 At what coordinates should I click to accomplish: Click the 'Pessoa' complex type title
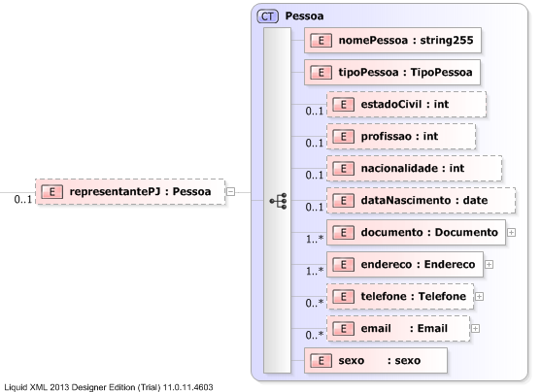click(304, 16)
